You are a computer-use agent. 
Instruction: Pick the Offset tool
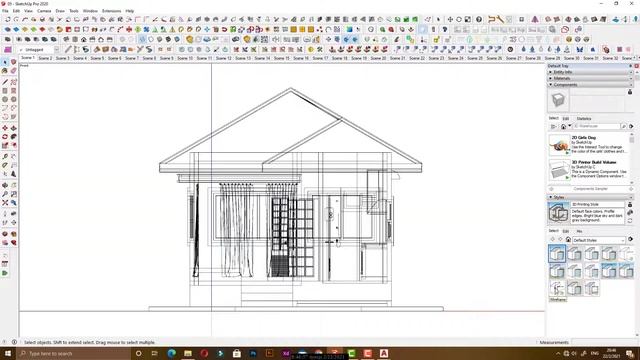[x=13, y=145]
